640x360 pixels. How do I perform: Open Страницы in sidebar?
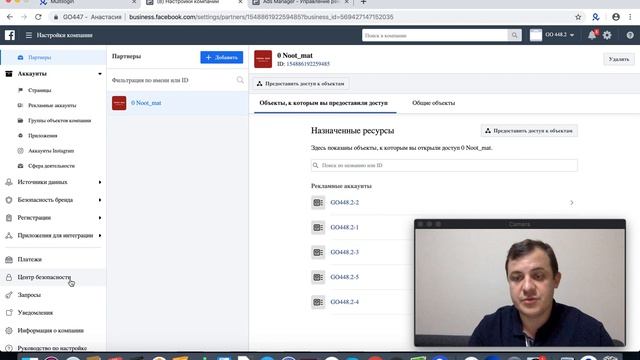click(x=40, y=90)
